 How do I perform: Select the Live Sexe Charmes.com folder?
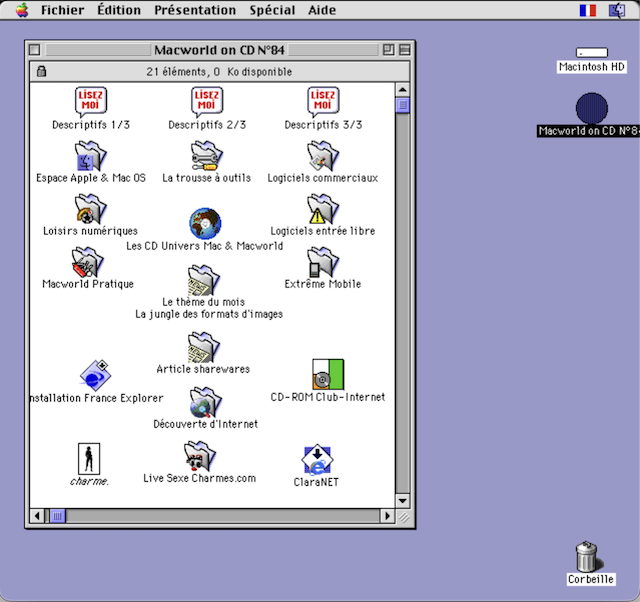[200, 456]
